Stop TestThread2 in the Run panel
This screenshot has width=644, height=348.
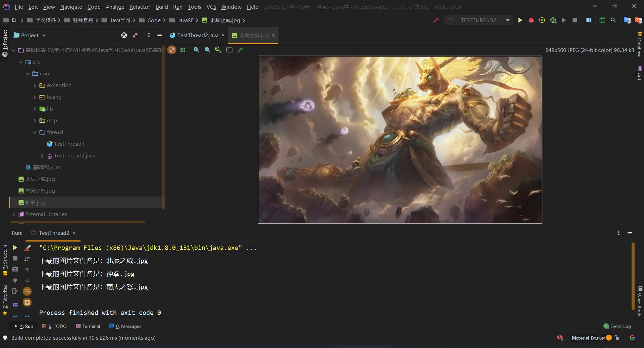pos(15,258)
